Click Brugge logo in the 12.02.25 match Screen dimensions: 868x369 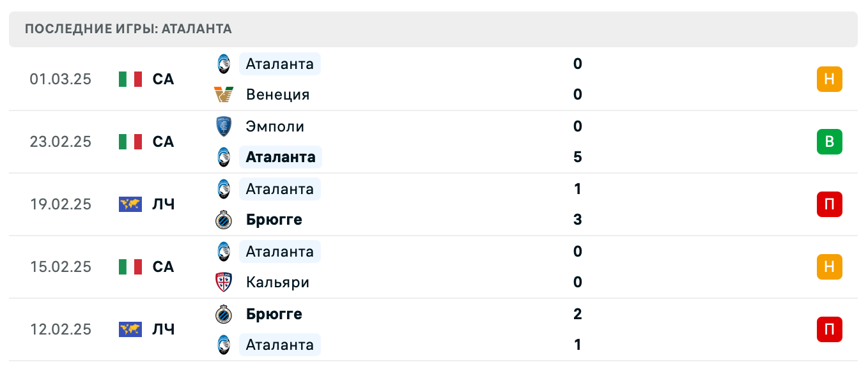(x=224, y=314)
